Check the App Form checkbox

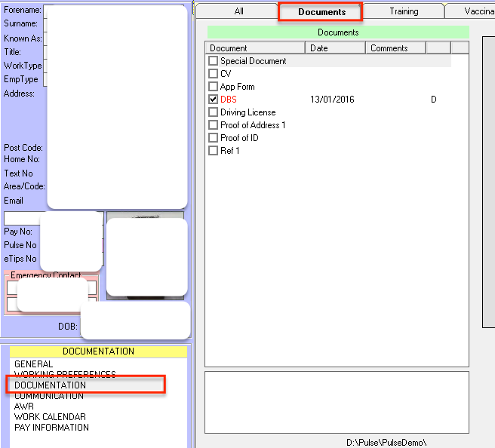click(x=214, y=87)
